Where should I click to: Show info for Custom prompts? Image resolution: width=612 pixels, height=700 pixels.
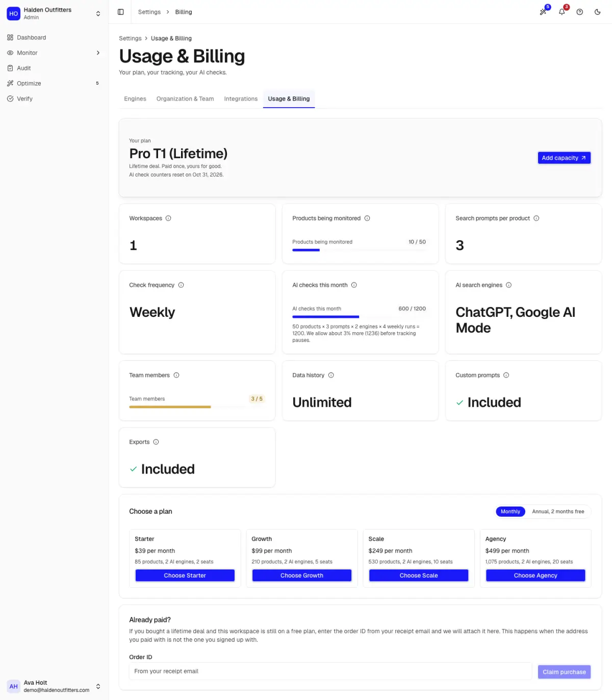(506, 375)
